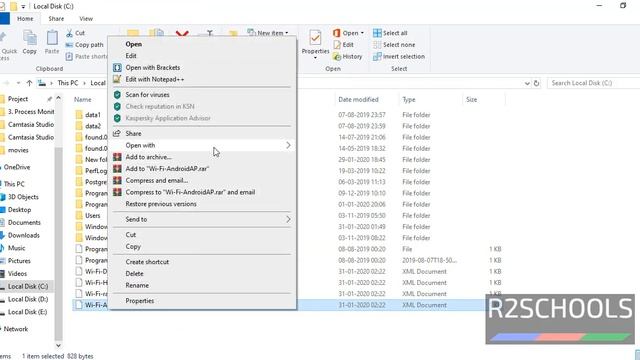This screenshot has height=360, width=640.
Task: Click the Share icon in context menu
Action: [117, 133]
